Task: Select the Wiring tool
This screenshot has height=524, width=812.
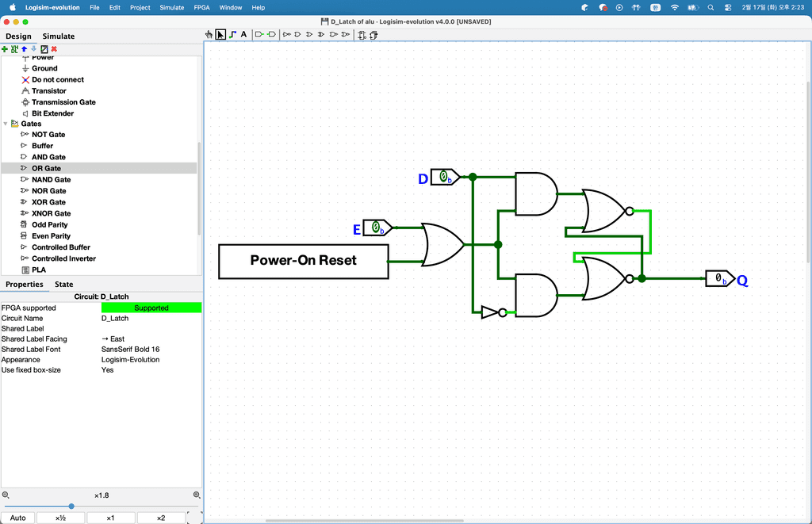Action: click(232, 35)
